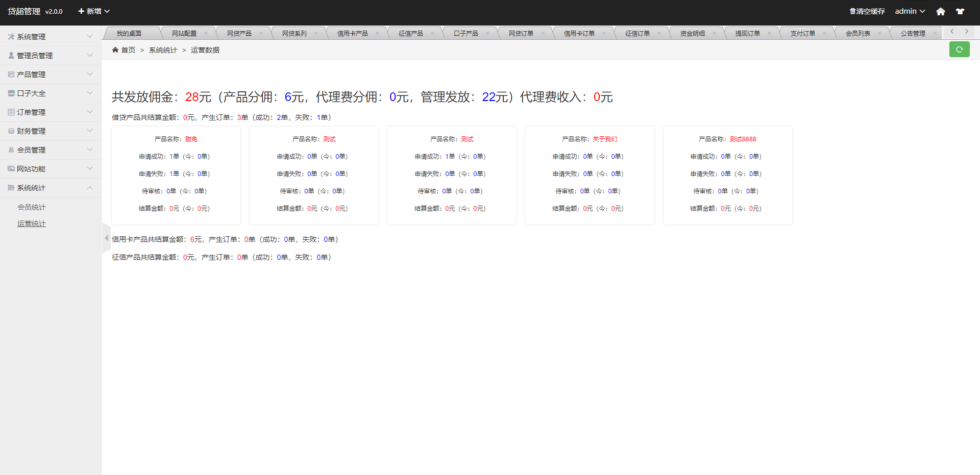
Task: Switch to the 资金明细 tab
Action: [692, 34]
